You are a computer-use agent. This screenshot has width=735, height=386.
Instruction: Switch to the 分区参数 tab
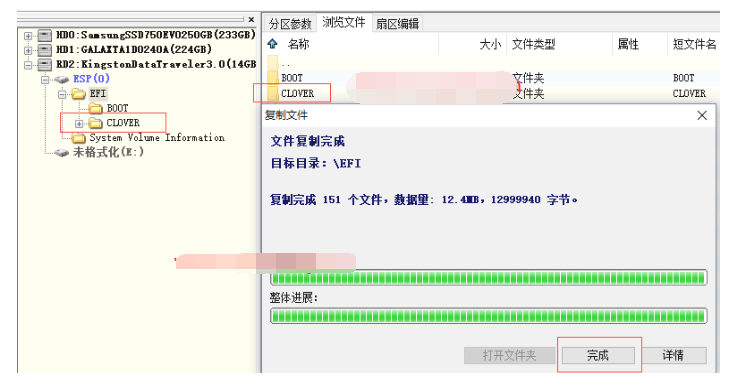pyautogui.click(x=290, y=23)
